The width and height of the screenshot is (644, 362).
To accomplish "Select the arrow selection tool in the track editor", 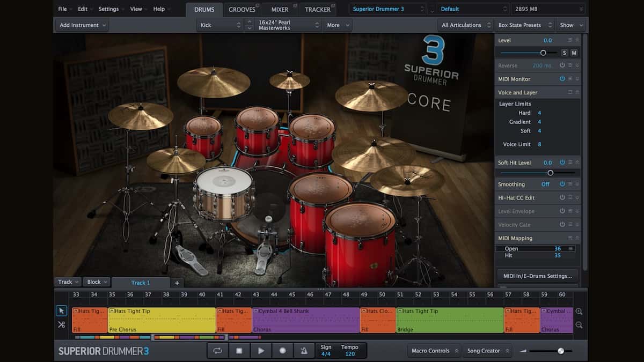I will tap(61, 311).
